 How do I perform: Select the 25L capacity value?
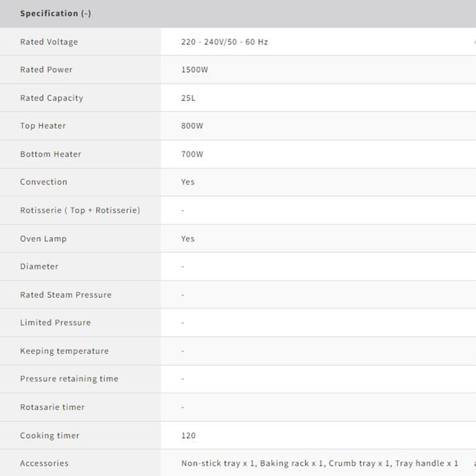coord(188,98)
